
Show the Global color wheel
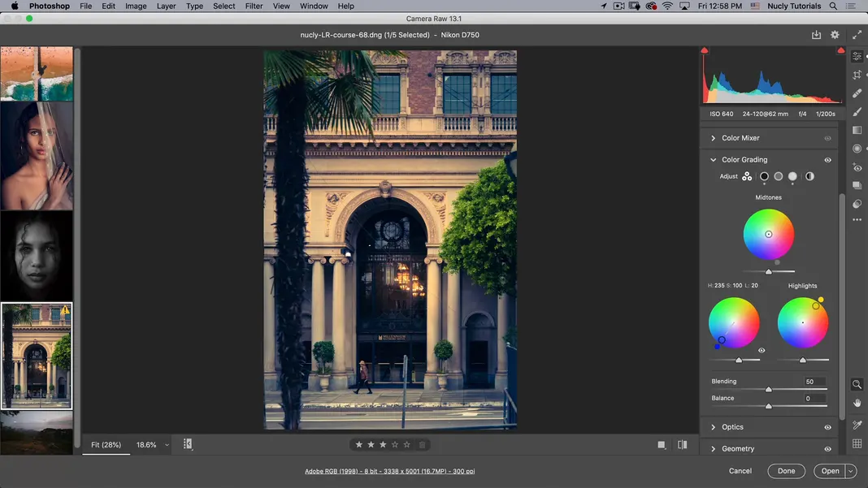click(x=809, y=176)
